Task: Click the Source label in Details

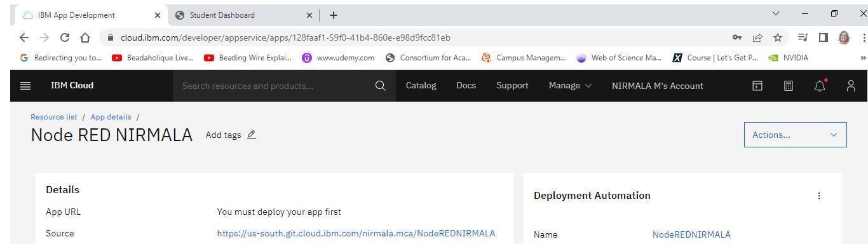Action: click(x=60, y=233)
